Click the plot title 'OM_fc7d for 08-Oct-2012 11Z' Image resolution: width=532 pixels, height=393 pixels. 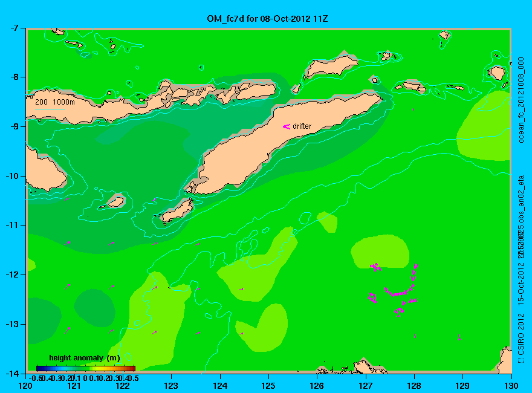click(x=267, y=19)
